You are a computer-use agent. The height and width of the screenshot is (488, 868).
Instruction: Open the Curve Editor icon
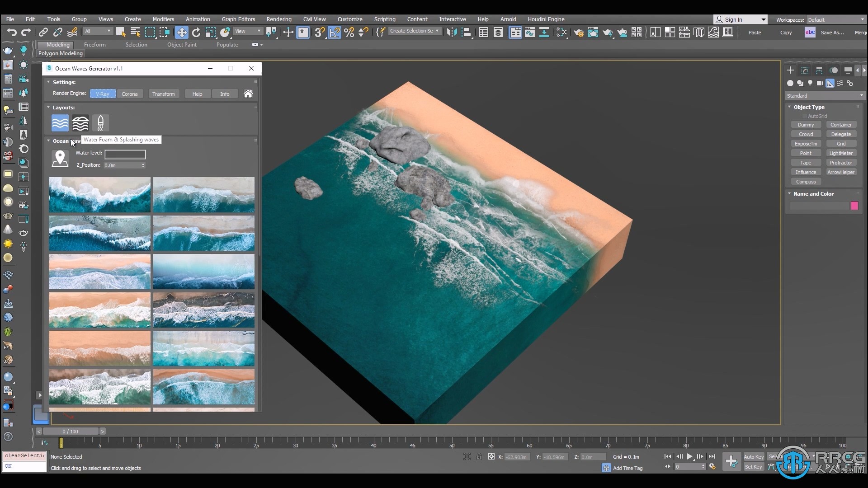tap(530, 32)
